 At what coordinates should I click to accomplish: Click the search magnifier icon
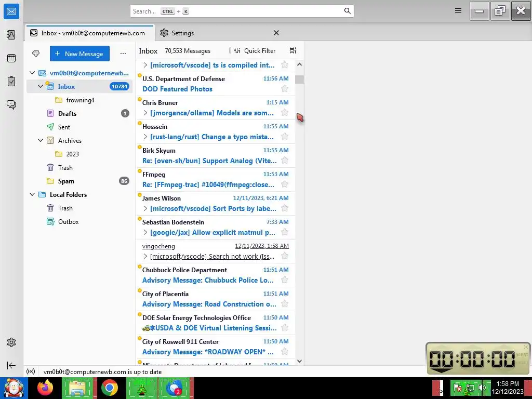click(x=347, y=11)
